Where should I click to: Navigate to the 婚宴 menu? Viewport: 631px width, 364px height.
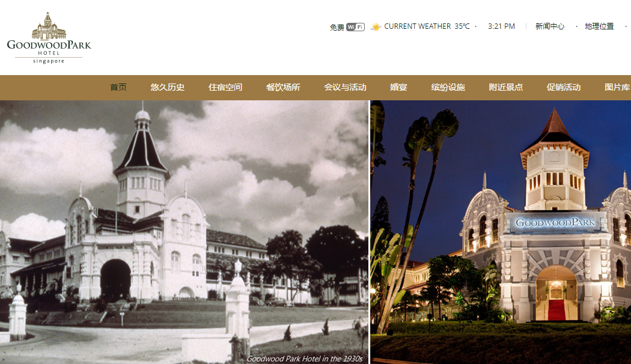click(x=399, y=87)
